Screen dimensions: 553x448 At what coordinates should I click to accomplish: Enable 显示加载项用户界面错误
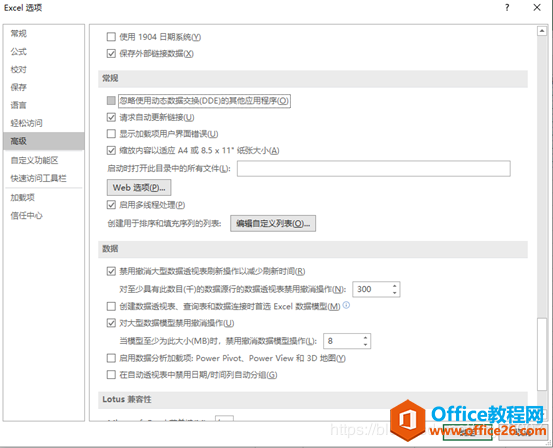tap(111, 134)
